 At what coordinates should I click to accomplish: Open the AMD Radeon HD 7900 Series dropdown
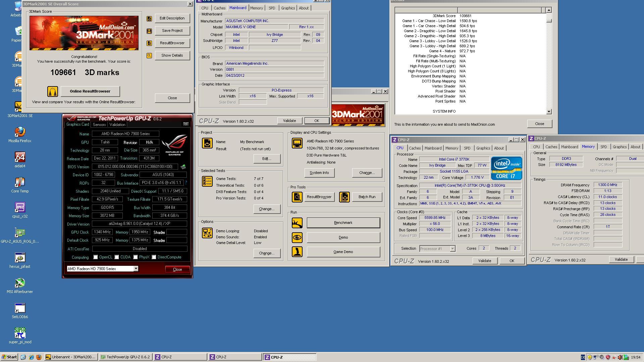pos(136,268)
